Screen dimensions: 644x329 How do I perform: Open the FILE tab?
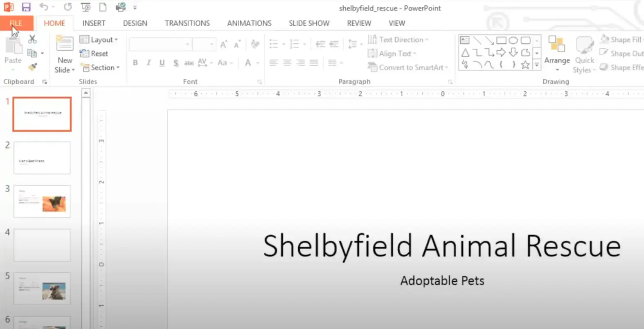point(16,23)
